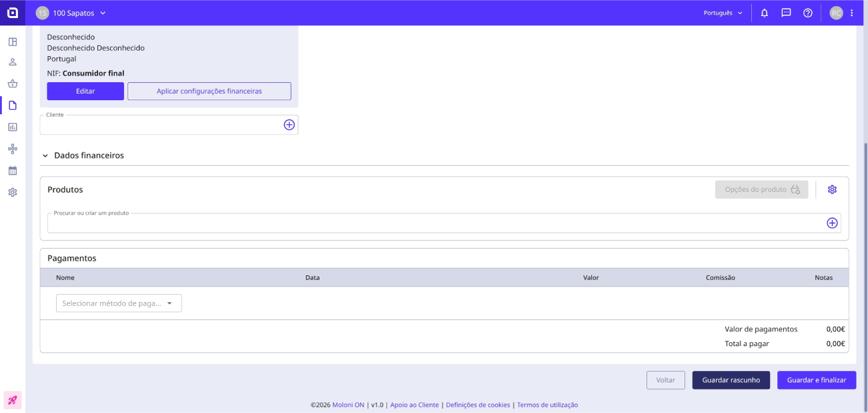This screenshot has width=868, height=413.
Task: Open the reports chart icon in sidebar
Action: [13, 127]
